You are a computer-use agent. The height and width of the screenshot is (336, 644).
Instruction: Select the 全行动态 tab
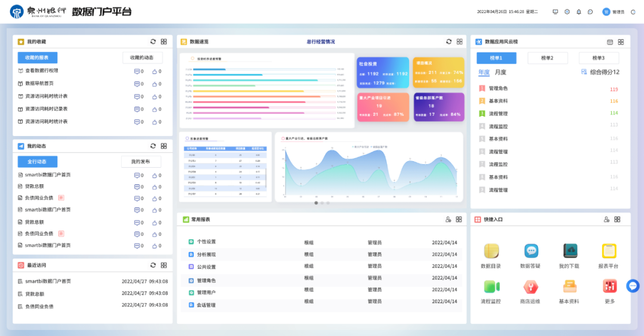point(38,162)
